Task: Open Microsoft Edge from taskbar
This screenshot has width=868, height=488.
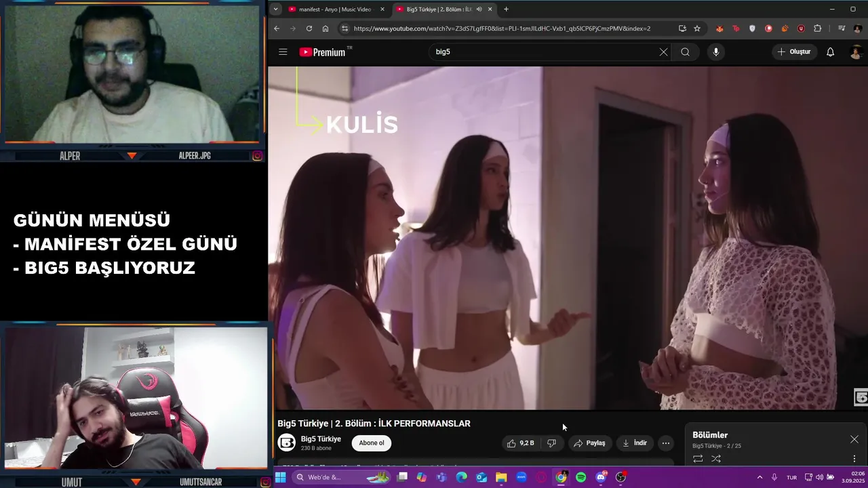Action: click(462, 477)
